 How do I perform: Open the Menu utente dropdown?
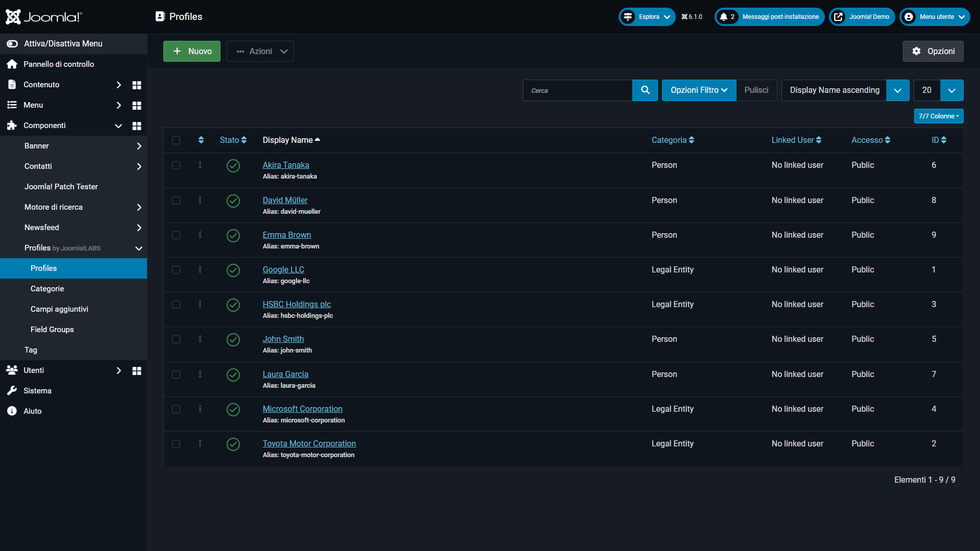click(x=935, y=17)
